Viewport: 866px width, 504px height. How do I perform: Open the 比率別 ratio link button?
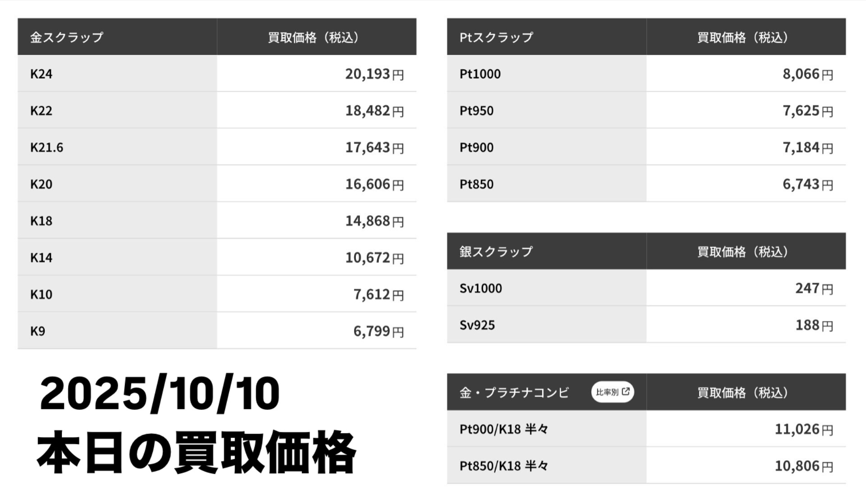[612, 392]
